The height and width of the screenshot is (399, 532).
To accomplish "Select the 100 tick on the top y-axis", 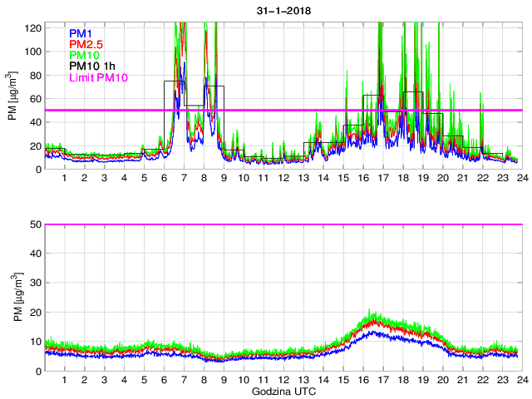I will tap(32, 52).
